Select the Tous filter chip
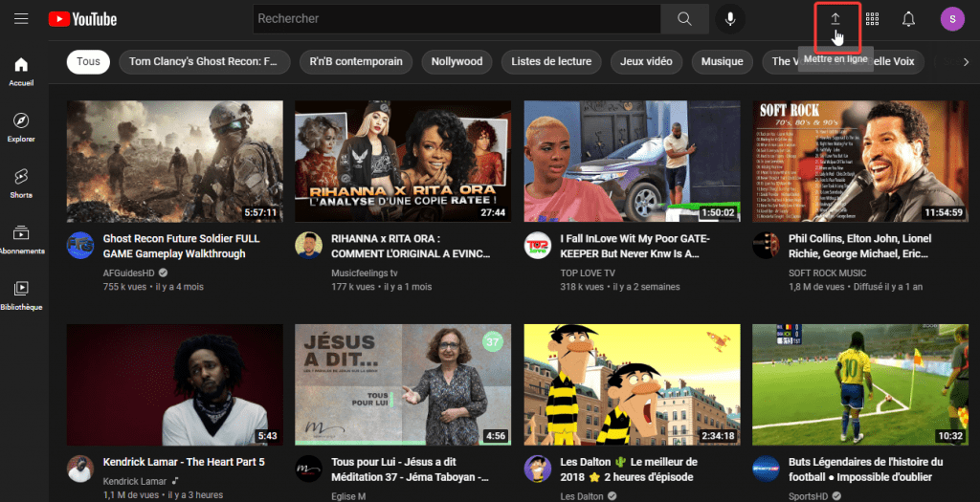This screenshot has height=502, width=980. pyautogui.click(x=88, y=62)
